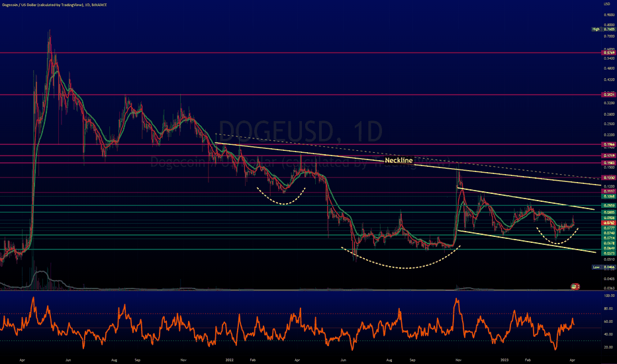Click the 0.0405 price scale value
617x364 pixels.
point(609,279)
